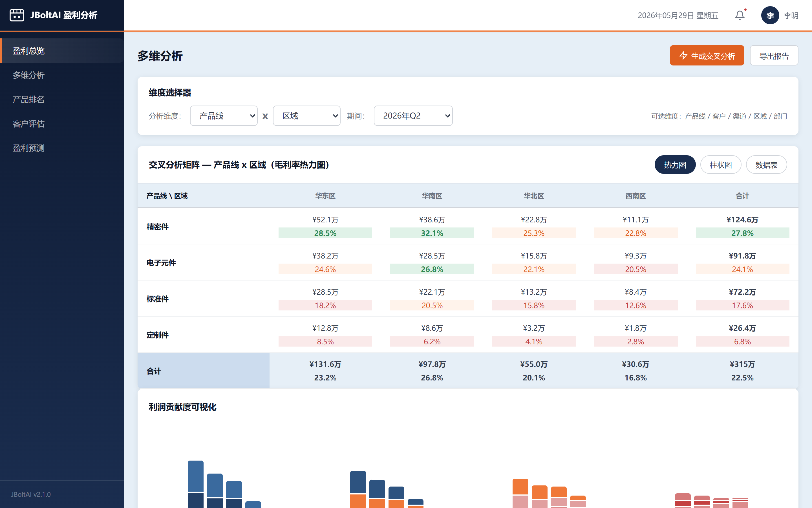Click the ¥38.6万 value for 精密件 华南区
Viewport: 812px width, 508px height.
tap(432, 220)
